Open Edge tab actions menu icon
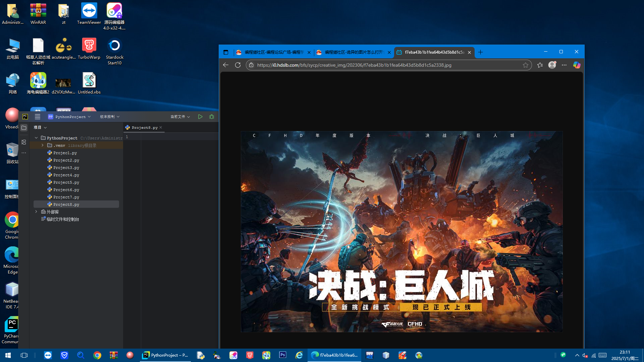The image size is (644, 362). pos(226,52)
